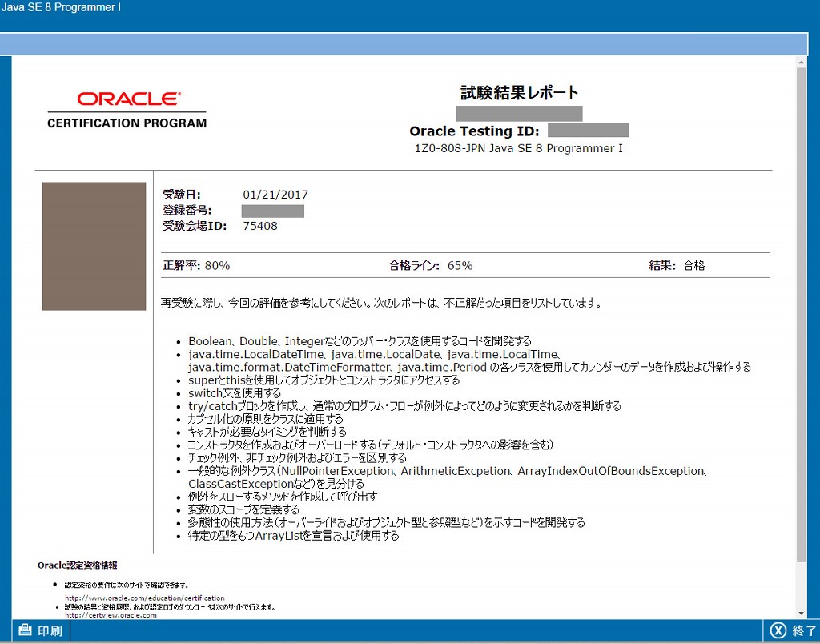Click the candidate photo placeholder
Screen dimensions: 820x644
94,247
